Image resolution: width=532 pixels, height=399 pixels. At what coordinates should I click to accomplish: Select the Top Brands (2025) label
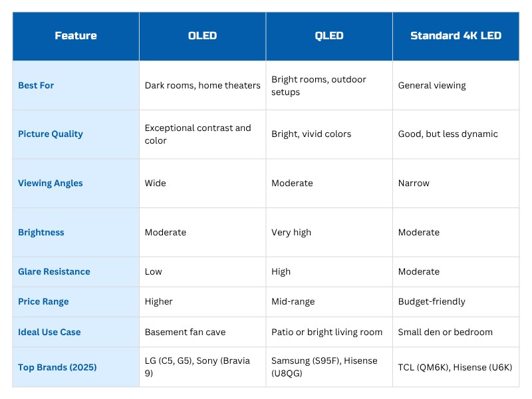[x=57, y=368]
